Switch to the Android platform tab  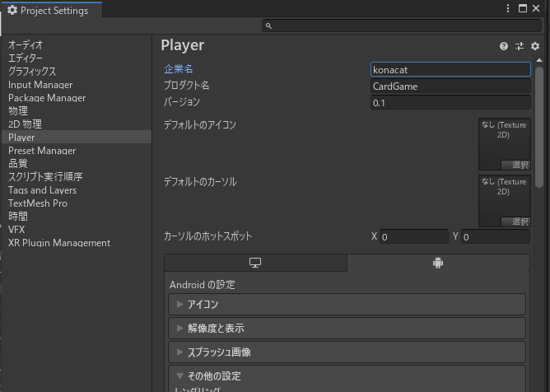(x=438, y=263)
